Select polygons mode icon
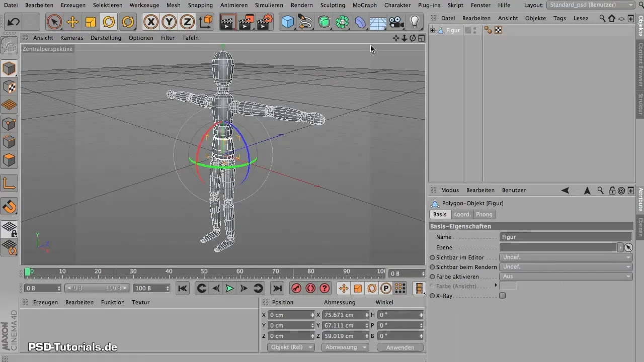644x362 pixels. pyautogui.click(x=10, y=160)
